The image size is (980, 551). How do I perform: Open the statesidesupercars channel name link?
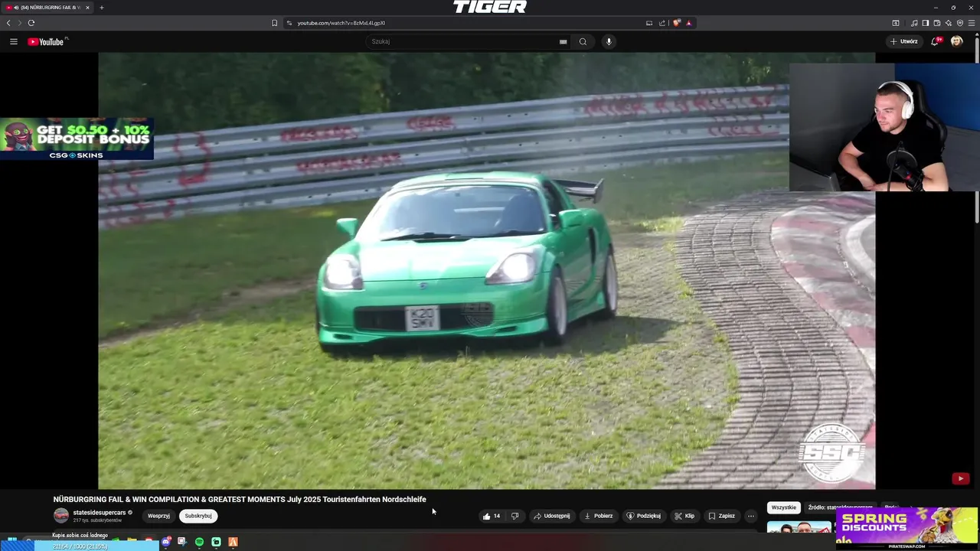coord(100,513)
